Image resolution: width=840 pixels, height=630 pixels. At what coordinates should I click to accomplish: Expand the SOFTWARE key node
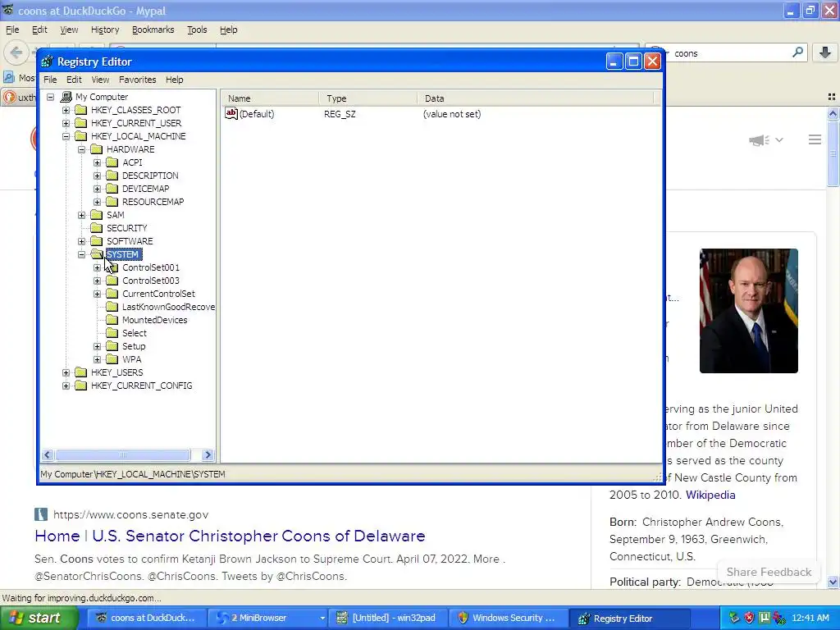click(81, 241)
